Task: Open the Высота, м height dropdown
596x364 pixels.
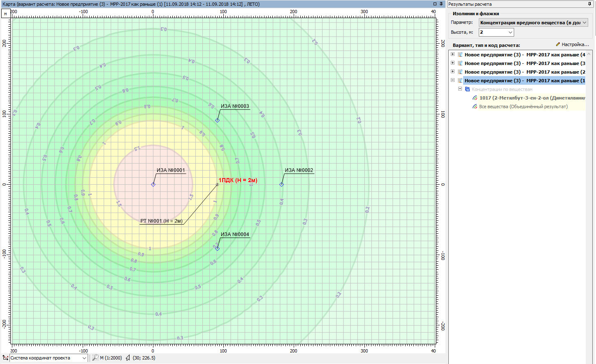Action: tap(510, 32)
